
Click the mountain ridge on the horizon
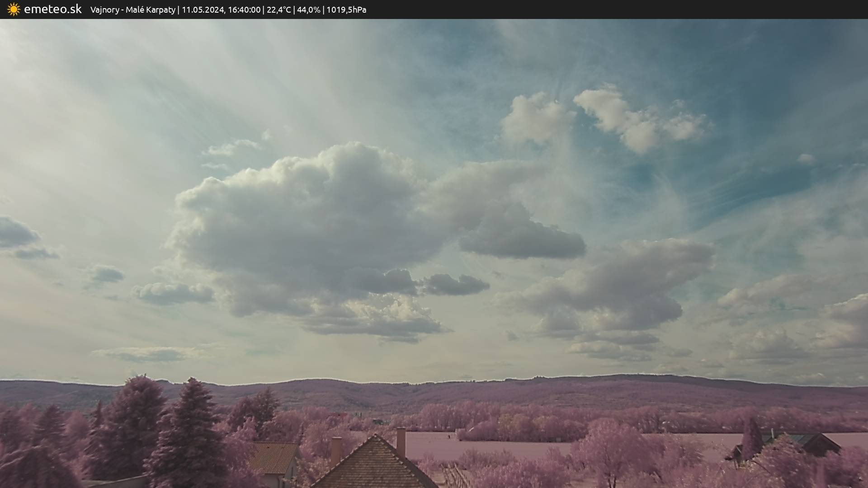pyautogui.click(x=452, y=389)
